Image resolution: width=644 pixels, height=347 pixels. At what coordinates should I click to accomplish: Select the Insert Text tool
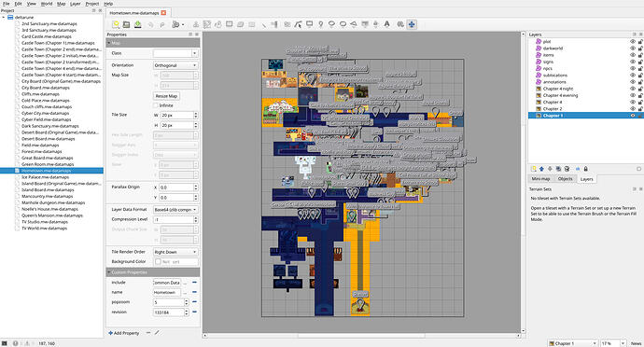tap(386, 24)
